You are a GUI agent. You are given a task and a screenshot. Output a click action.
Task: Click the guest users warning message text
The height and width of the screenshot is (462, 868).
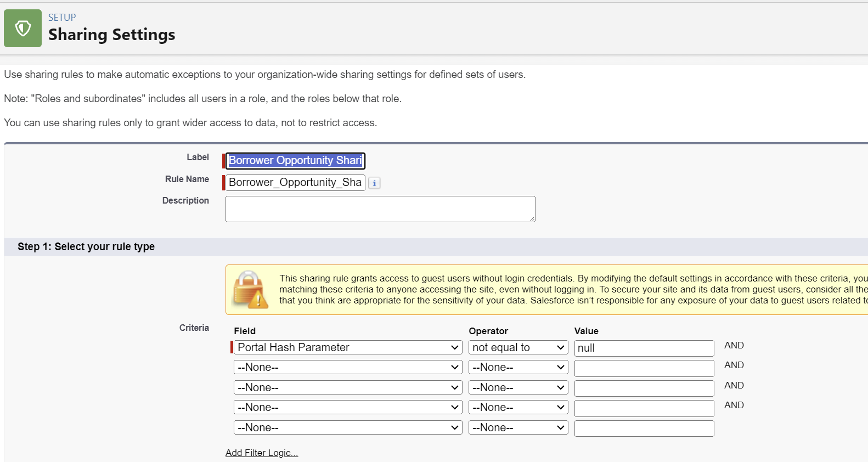tap(573, 289)
